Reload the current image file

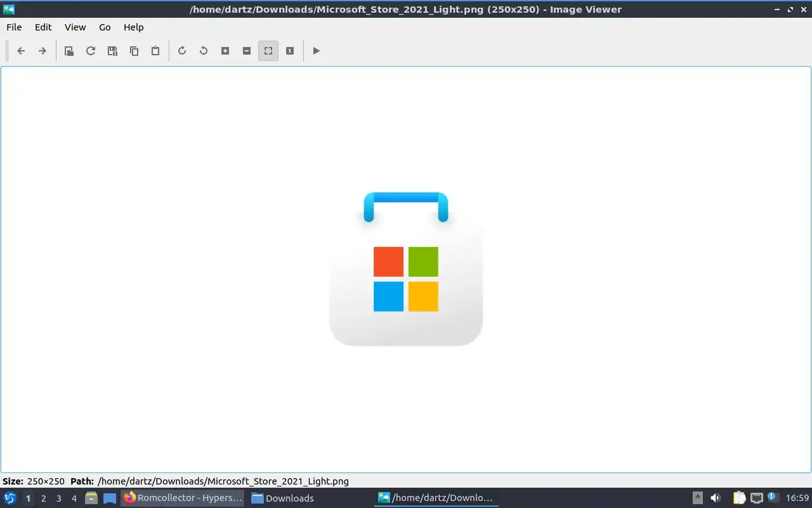coord(91,51)
